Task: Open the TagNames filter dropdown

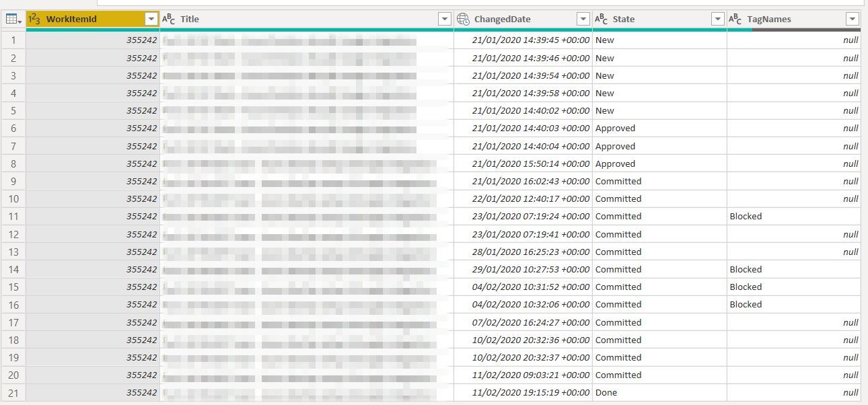Action: click(852, 19)
